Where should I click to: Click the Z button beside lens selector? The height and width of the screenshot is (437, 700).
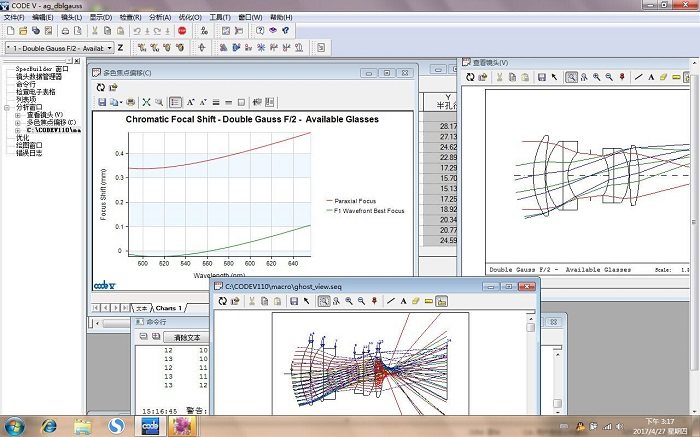[121, 47]
